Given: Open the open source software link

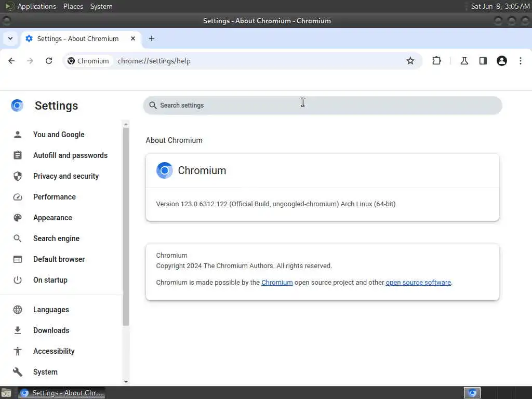Looking at the screenshot, I should (418, 282).
